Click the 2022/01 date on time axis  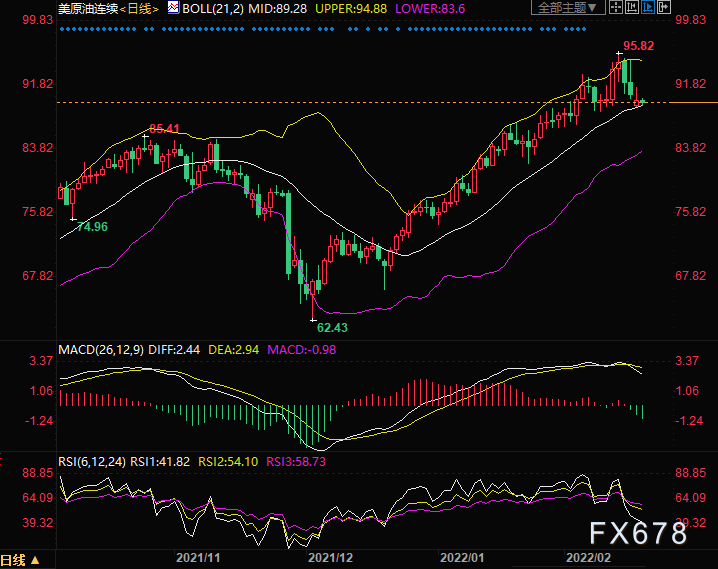pos(462,558)
